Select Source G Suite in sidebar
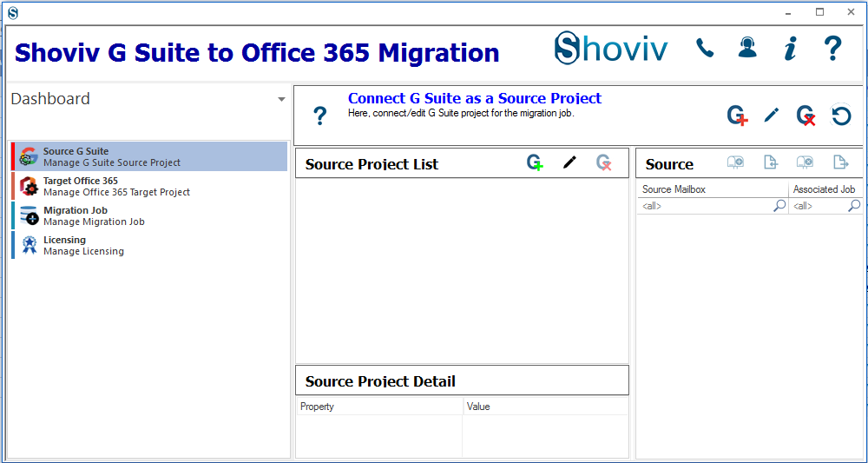This screenshot has width=868, height=463. (x=149, y=156)
